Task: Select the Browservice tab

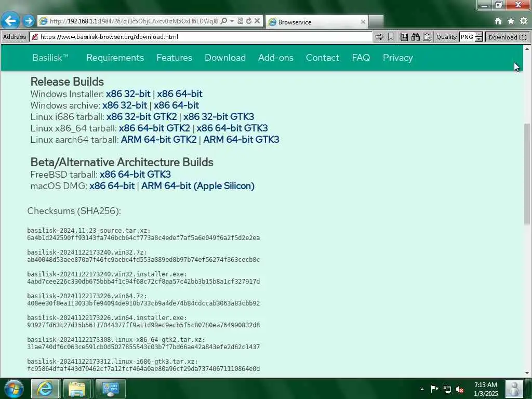Action: tap(316, 22)
